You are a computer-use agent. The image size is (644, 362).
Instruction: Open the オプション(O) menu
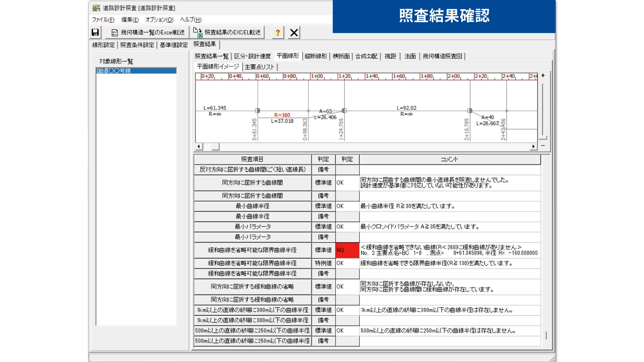[x=159, y=20]
